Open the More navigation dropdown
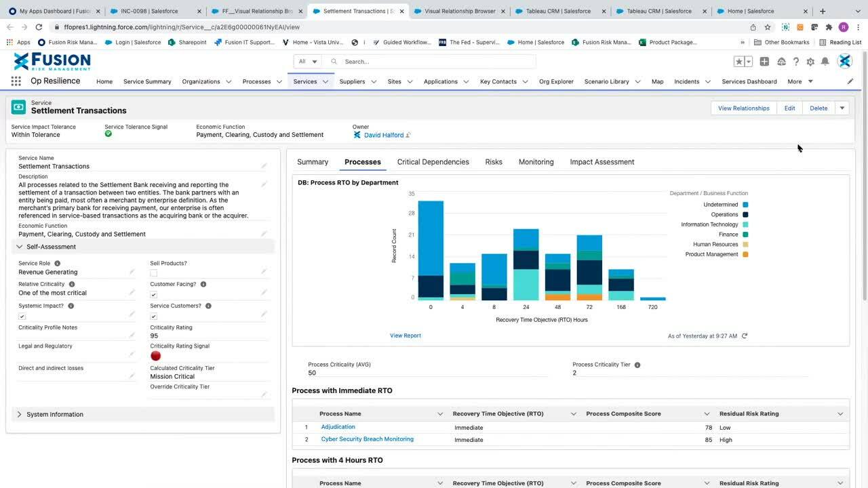Image resolution: width=868 pixels, height=488 pixels. tap(800, 81)
